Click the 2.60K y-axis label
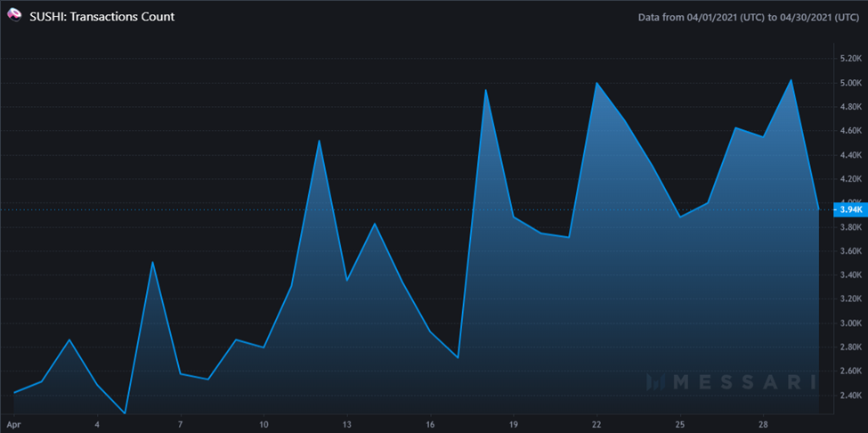 [851, 372]
